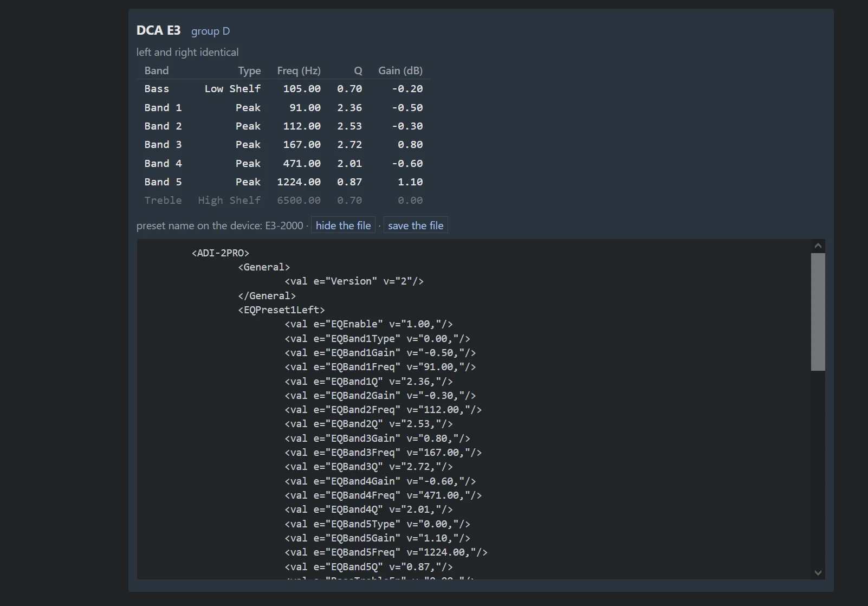Viewport: 868px width, 606px height.
Task: Click 'left and right identical' text
Action: click(187, 52)
